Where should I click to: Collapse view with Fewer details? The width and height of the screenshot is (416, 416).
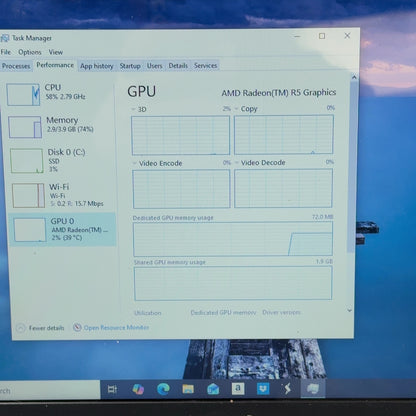40,328
